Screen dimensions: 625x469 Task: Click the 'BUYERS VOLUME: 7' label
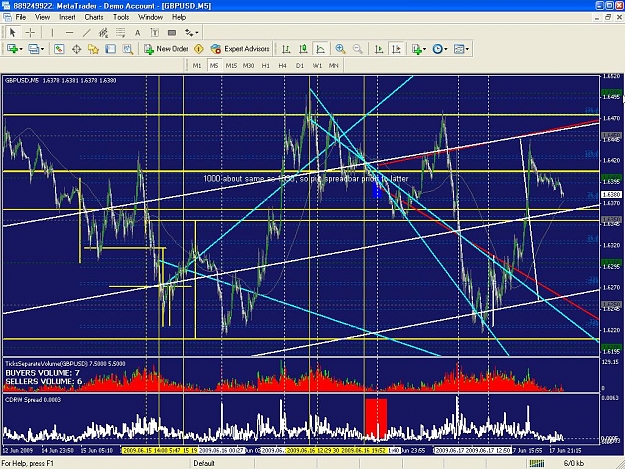click(x=43, y=373)
